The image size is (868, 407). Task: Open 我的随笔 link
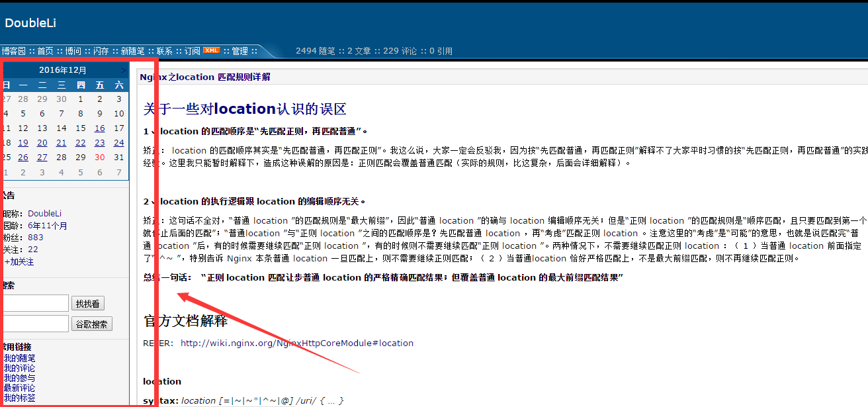coord(19,358)
